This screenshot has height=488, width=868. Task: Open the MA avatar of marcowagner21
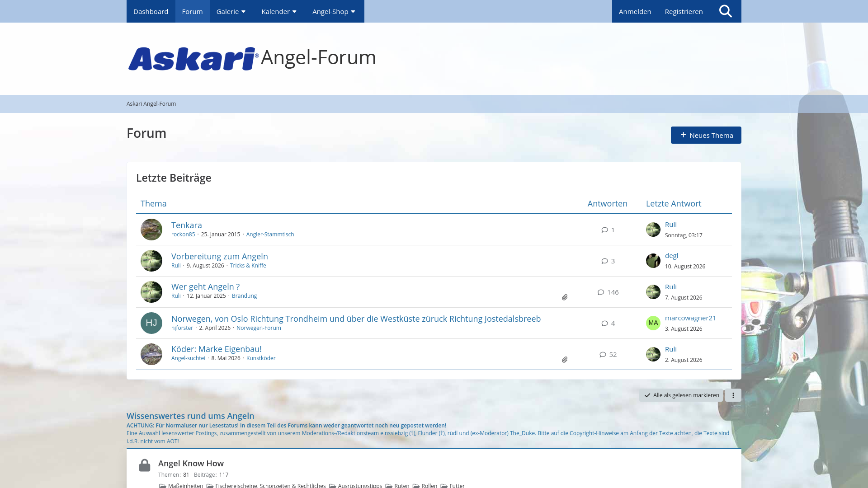coord(653,323)
